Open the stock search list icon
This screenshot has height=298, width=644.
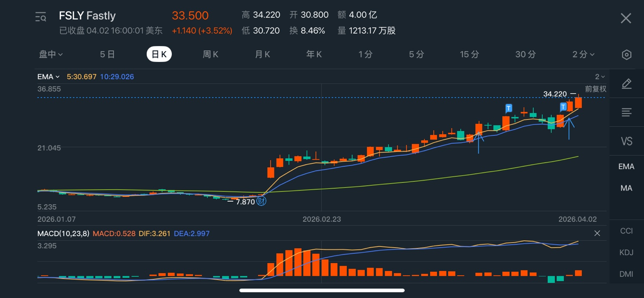(41, 17)
